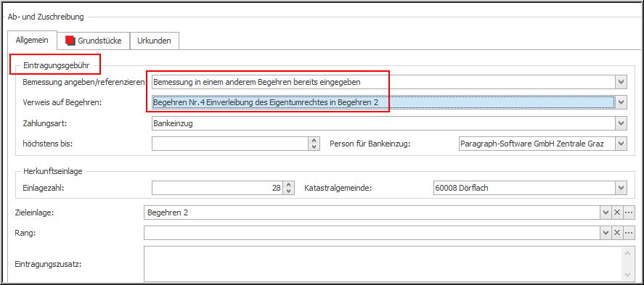Click the Bankeinzug value in Zahlungsart
Screen dimensions: 644x285
point(173,123)
